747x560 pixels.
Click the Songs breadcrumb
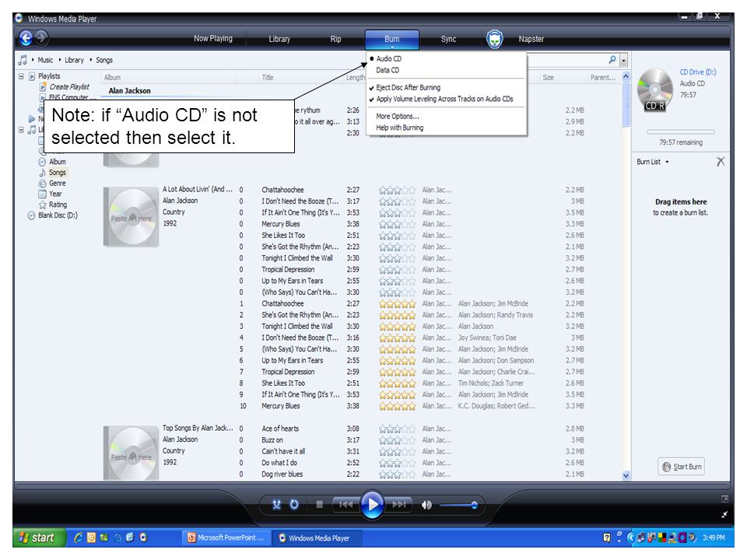coord(104,60)
